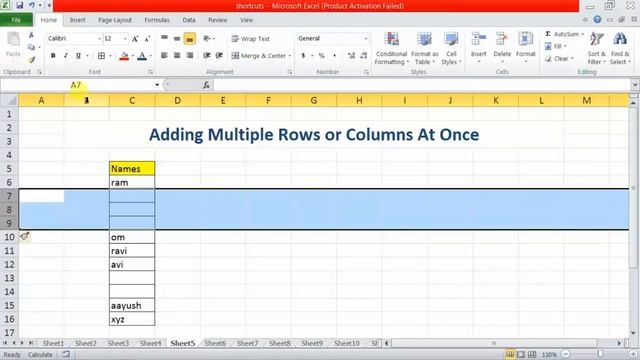Open Cell Styles gallery
Screen dimensions: 640x360
point(451,49)
